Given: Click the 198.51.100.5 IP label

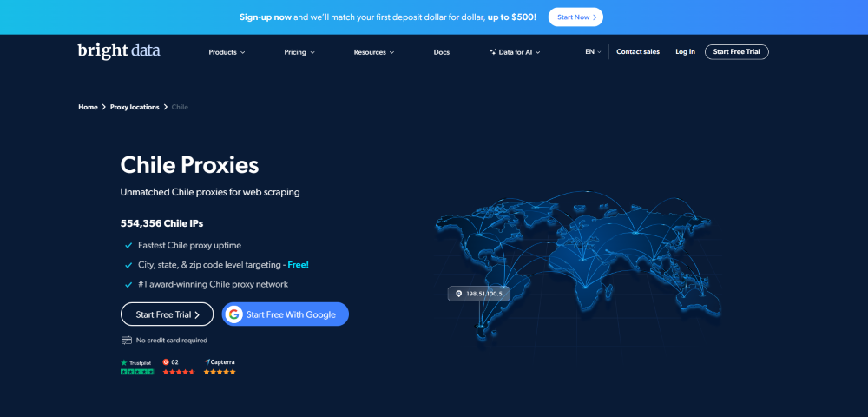Looking at the screenshot, I should click(x=484, y=294).
